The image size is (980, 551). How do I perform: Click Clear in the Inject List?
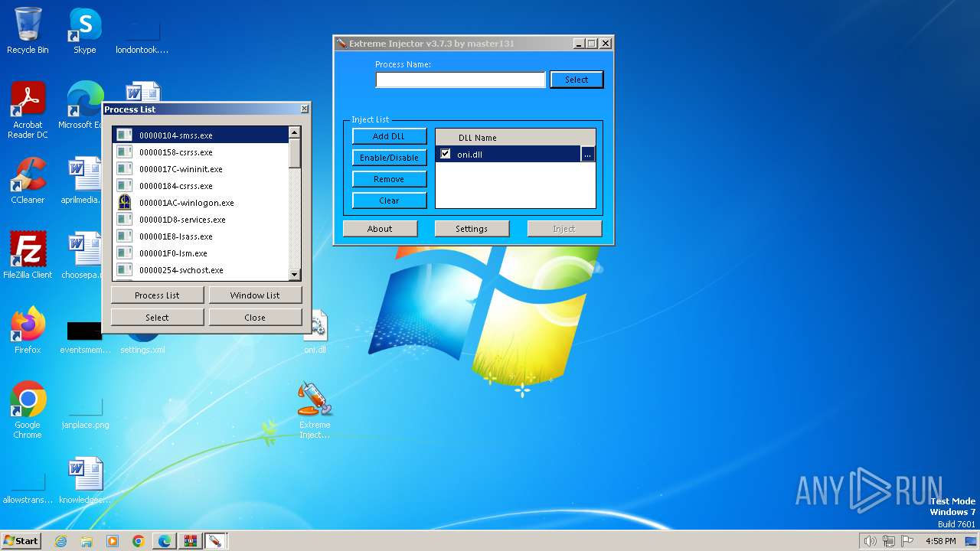[389, 201]
